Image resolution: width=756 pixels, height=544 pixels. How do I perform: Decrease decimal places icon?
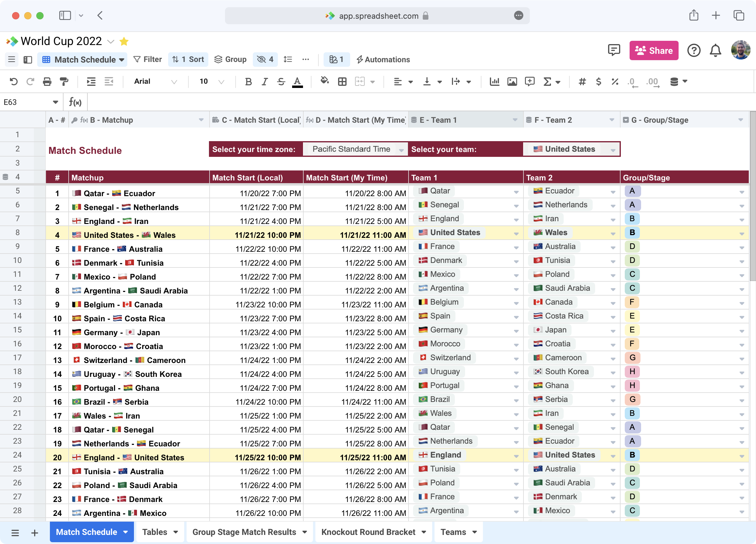pos(632,82)
